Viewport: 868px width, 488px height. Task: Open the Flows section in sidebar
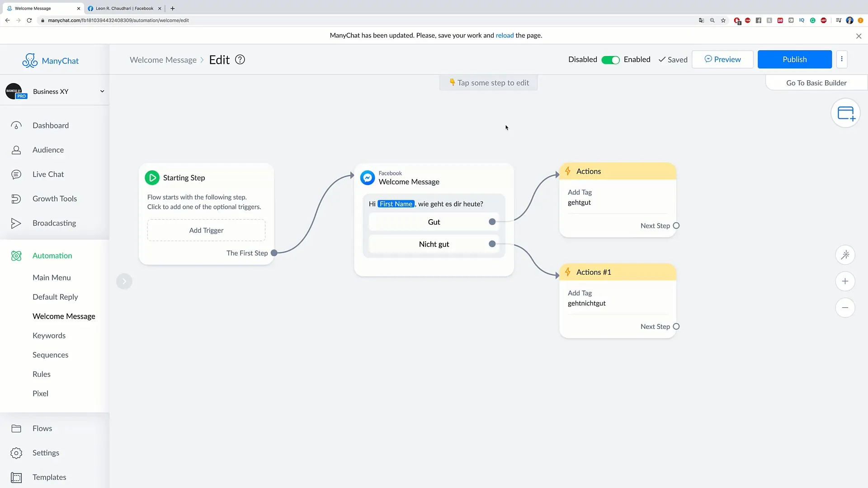click(42, 428)
